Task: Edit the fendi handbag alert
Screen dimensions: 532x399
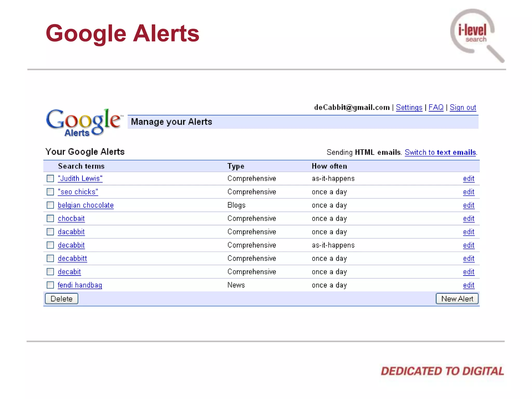Action: 469,285
